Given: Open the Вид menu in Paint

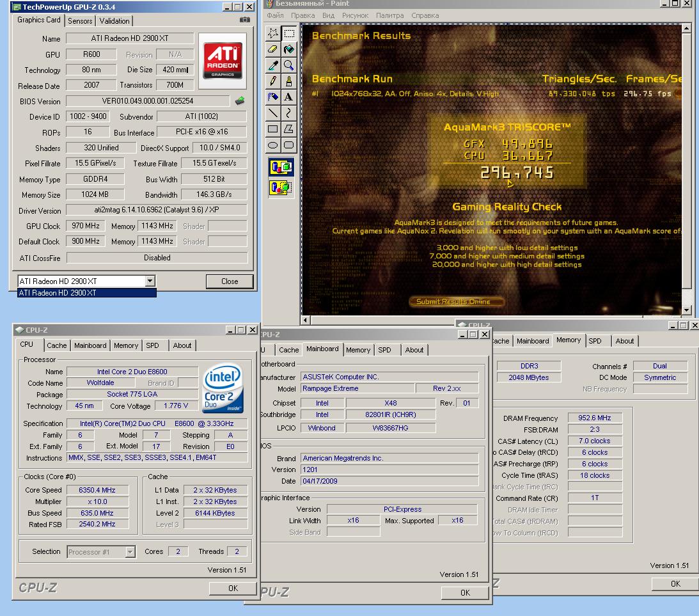Looking at the screenshot, I should point(328,15).
